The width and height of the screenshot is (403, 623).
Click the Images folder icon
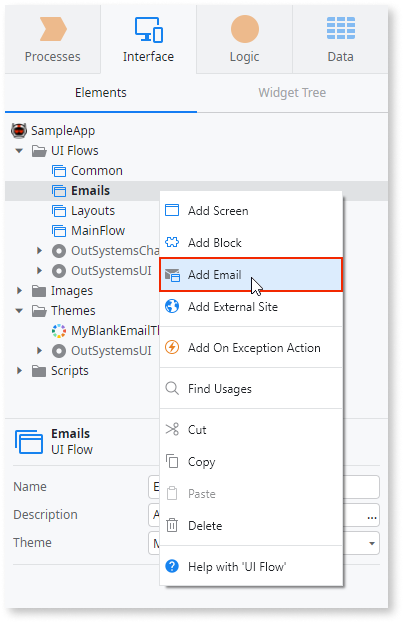(39, 291)
